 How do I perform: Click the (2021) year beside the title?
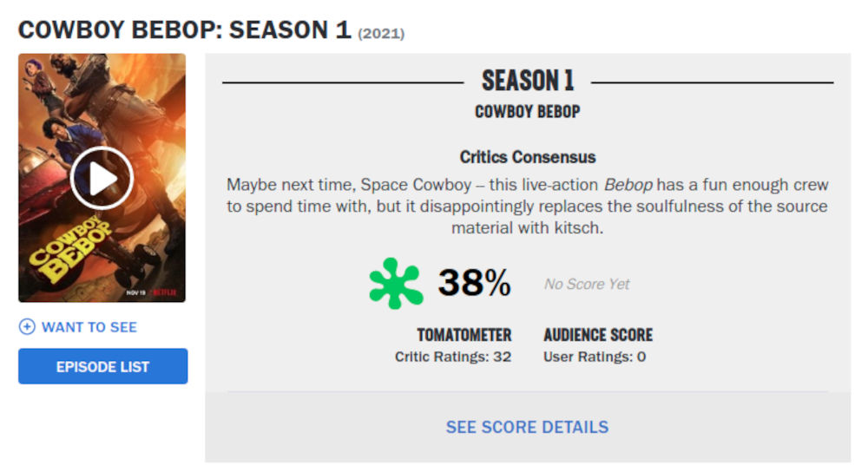[x=381, y=33]
